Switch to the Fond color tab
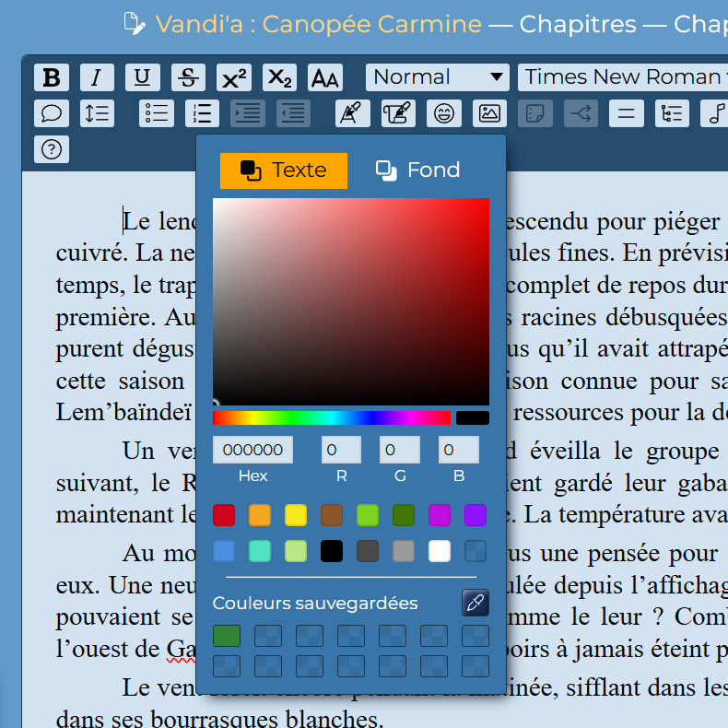Image resolution: width=728 pixels, height=728 pixels. point(417,170)
